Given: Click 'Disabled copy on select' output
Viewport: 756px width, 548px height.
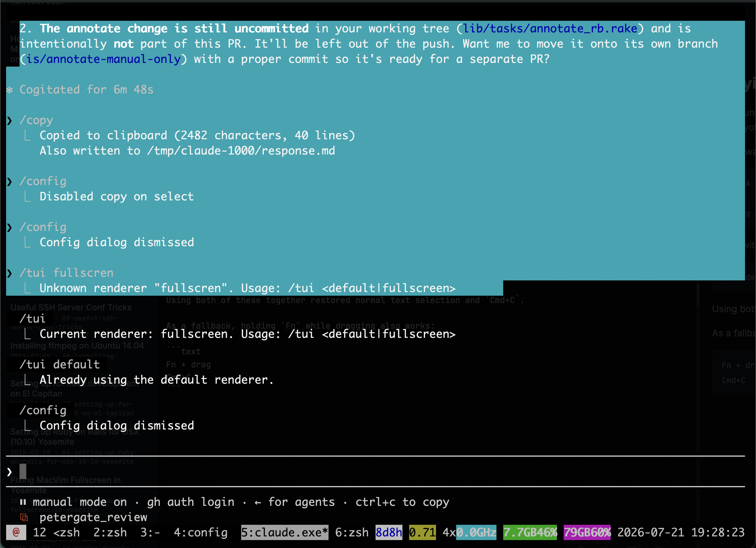Looking at the screenshot, I should click(x=117, y=196).
